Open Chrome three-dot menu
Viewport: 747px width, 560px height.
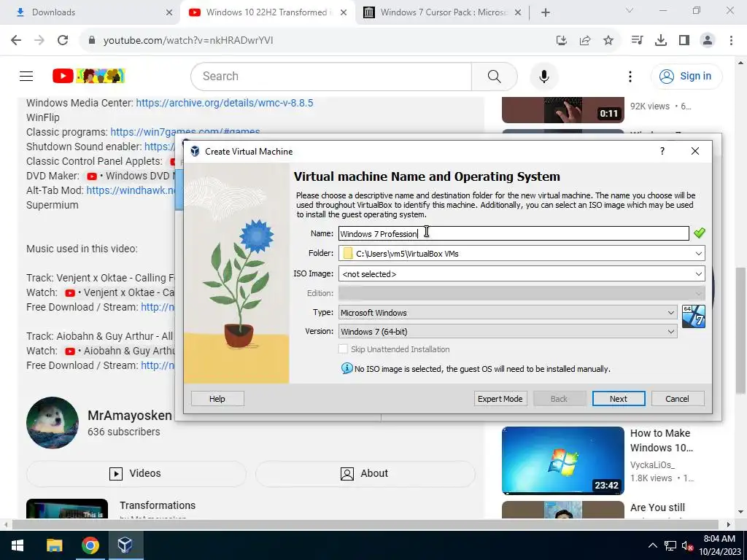731,41
